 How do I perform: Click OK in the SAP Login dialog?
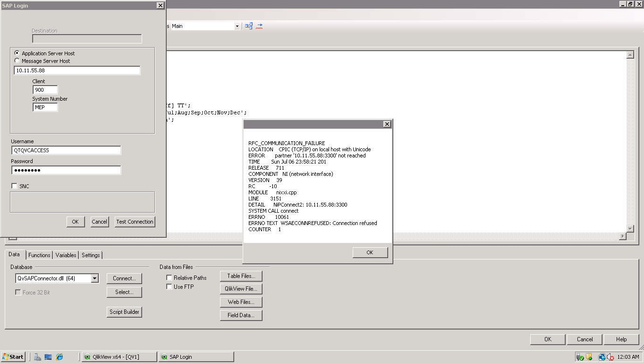point(76,222)
